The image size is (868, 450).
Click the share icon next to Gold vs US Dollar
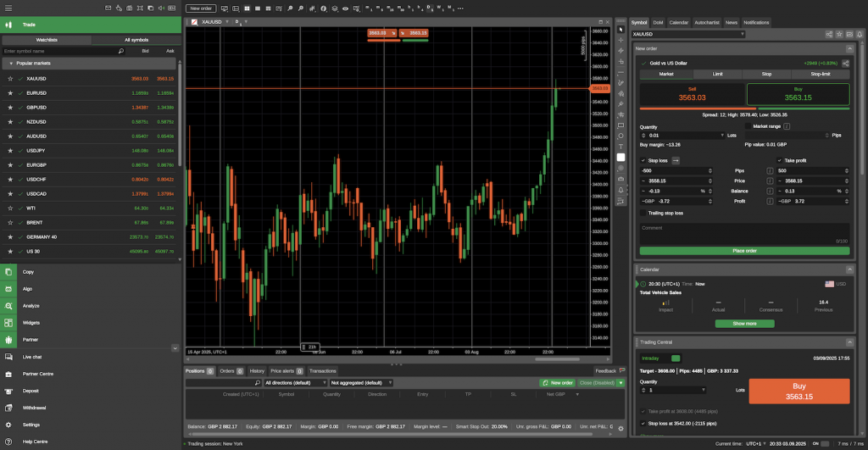[845, 63]
